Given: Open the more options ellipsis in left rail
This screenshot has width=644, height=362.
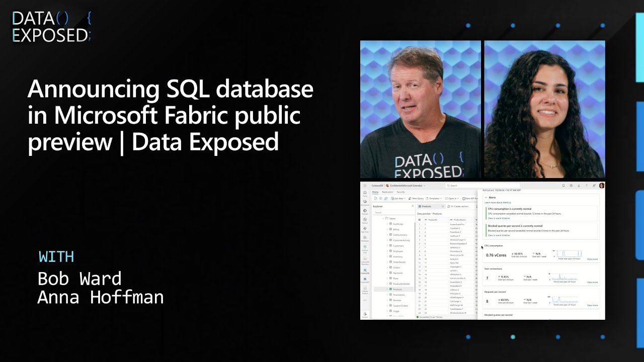Looking at the screenshot, I should point(365,300).
